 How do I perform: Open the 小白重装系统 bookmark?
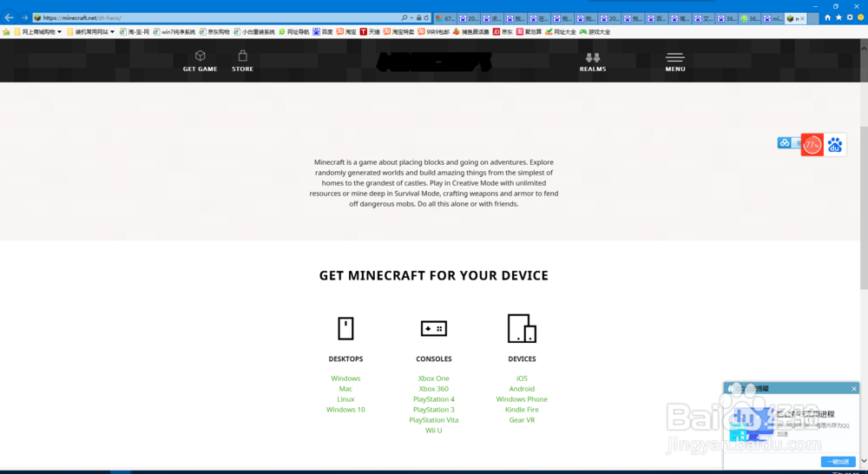[x=254, y=32]
